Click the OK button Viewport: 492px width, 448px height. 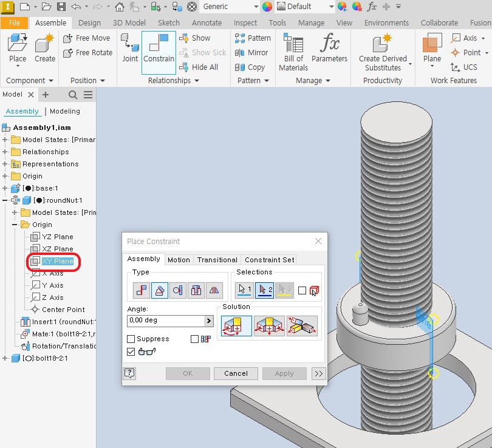click(188, 373)
